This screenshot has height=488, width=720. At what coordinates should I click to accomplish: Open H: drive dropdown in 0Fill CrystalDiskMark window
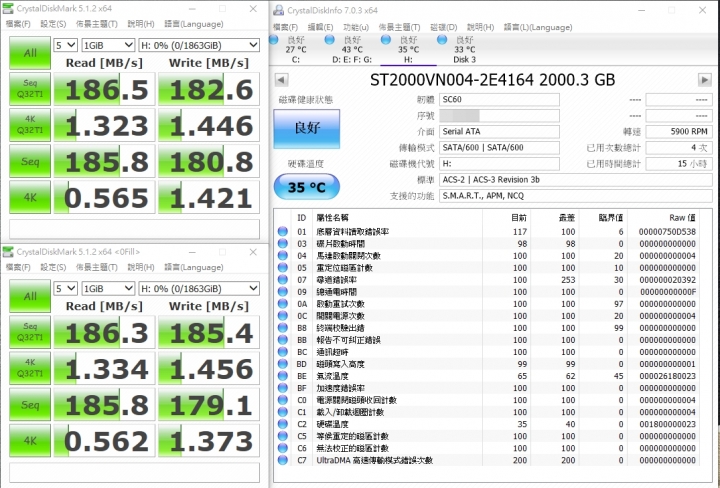(x=199, y=288)
